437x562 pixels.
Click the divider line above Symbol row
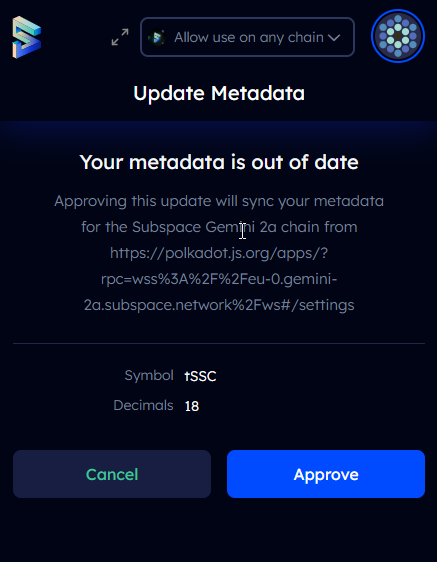point(219,343)
